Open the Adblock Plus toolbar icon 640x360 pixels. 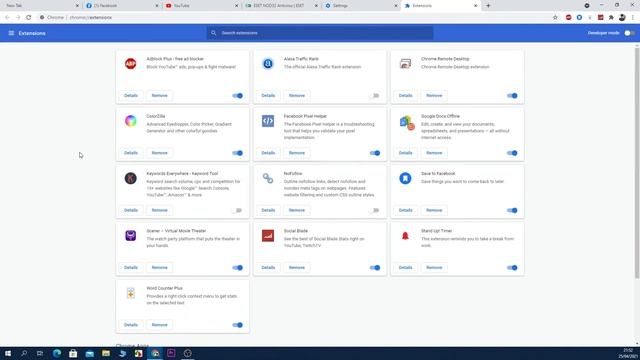coord(569,18)
